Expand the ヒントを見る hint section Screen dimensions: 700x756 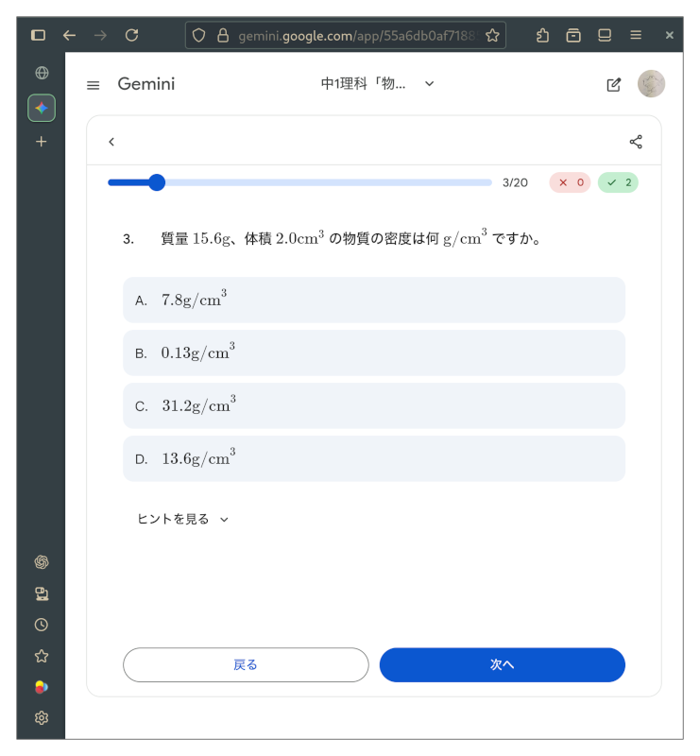[183, 519]
